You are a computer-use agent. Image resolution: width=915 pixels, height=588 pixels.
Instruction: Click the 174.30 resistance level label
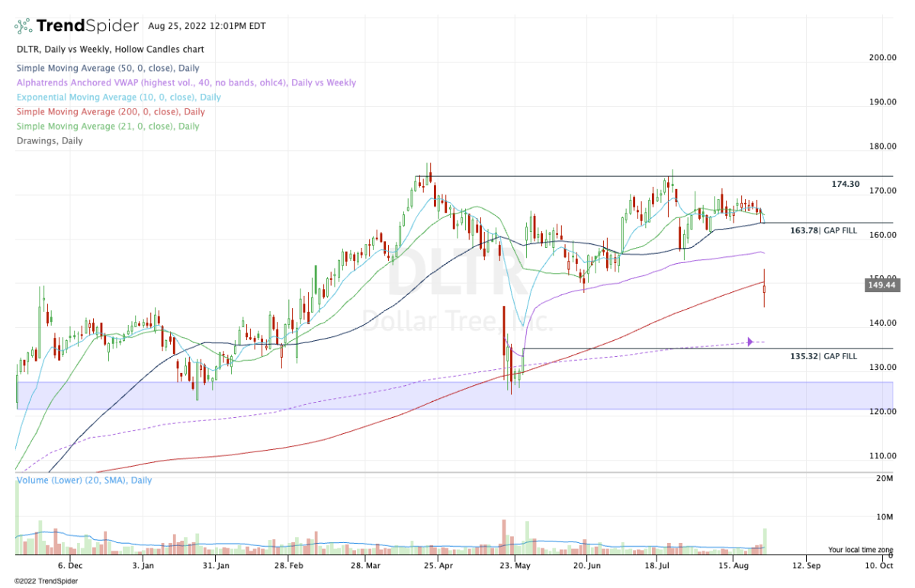pyautogui.click(x=846, y=185)
